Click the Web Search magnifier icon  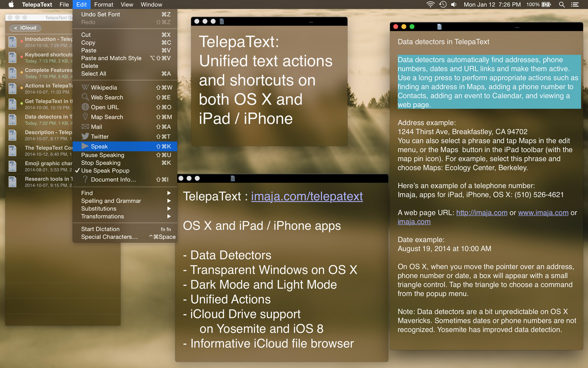85,97
